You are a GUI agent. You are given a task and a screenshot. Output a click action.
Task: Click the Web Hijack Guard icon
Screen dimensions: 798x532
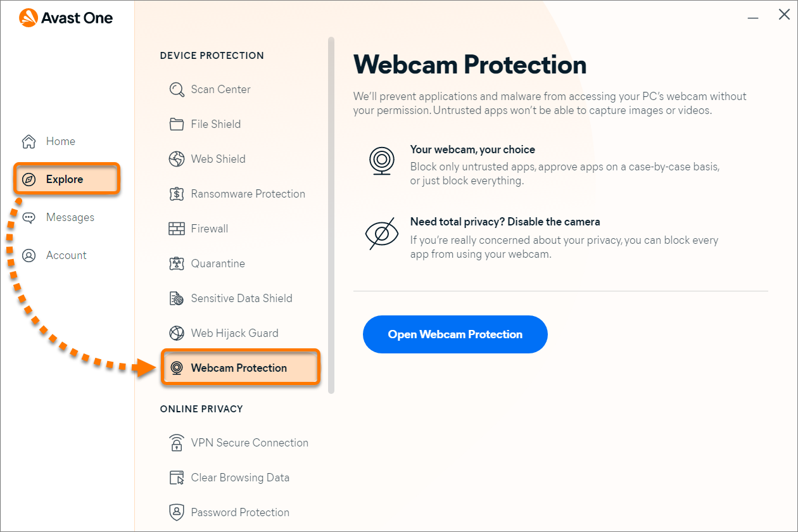[177, 333]
